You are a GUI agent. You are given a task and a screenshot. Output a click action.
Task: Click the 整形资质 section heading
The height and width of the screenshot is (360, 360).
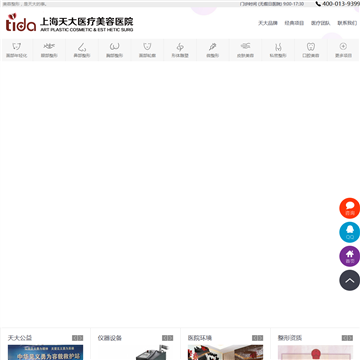click(290, 338)
